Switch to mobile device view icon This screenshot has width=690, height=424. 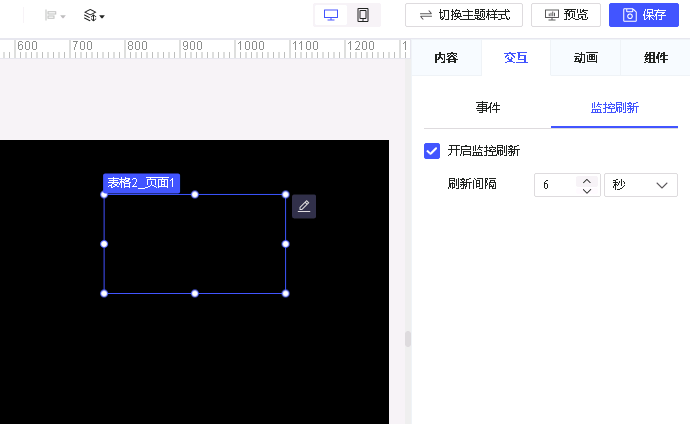[363, 15]
